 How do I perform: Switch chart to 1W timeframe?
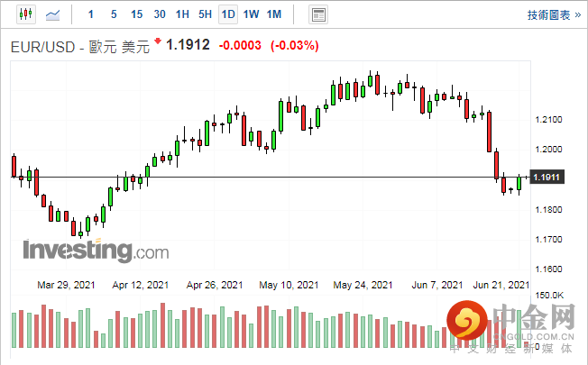(251, 14)
